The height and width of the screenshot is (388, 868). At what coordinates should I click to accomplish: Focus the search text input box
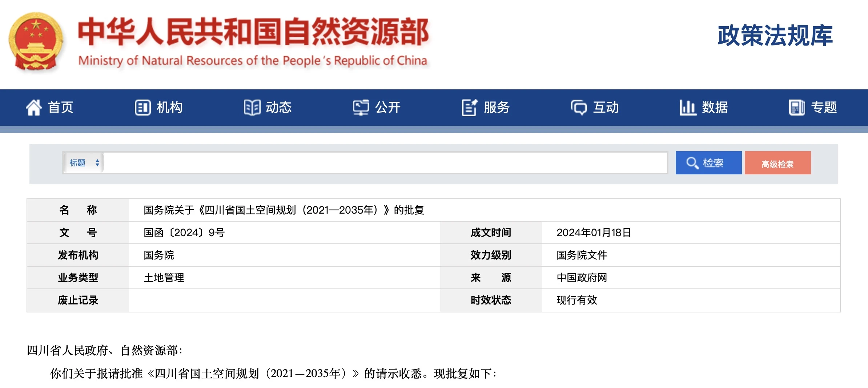[385, 163]
